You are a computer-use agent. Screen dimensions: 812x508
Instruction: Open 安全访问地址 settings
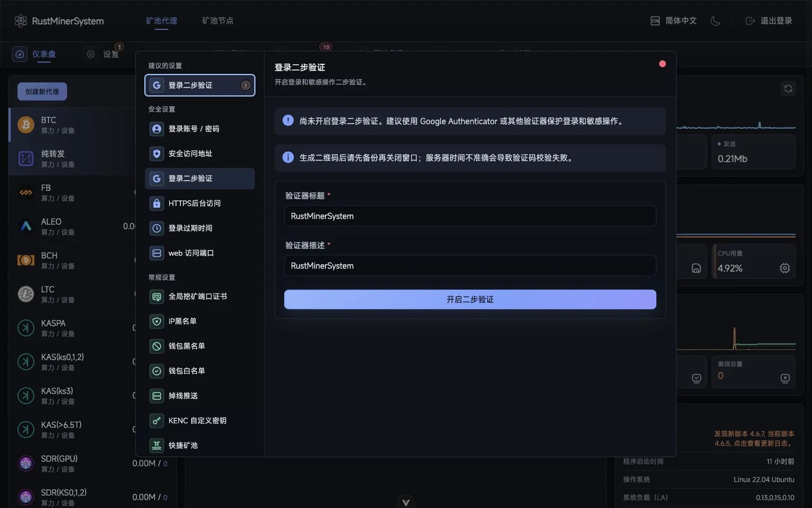pos(200,154)
